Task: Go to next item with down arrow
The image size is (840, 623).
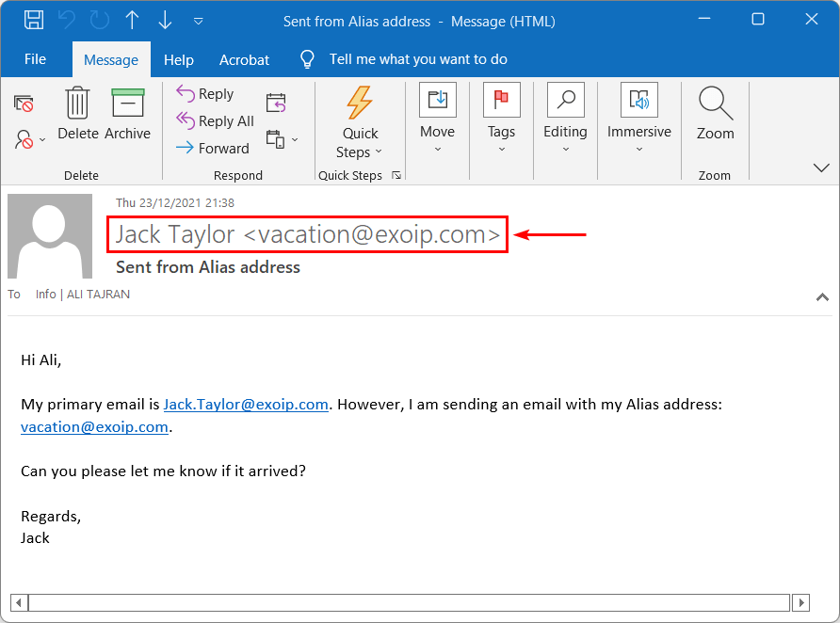Action: pyautogui.click(x=165, y=21)
